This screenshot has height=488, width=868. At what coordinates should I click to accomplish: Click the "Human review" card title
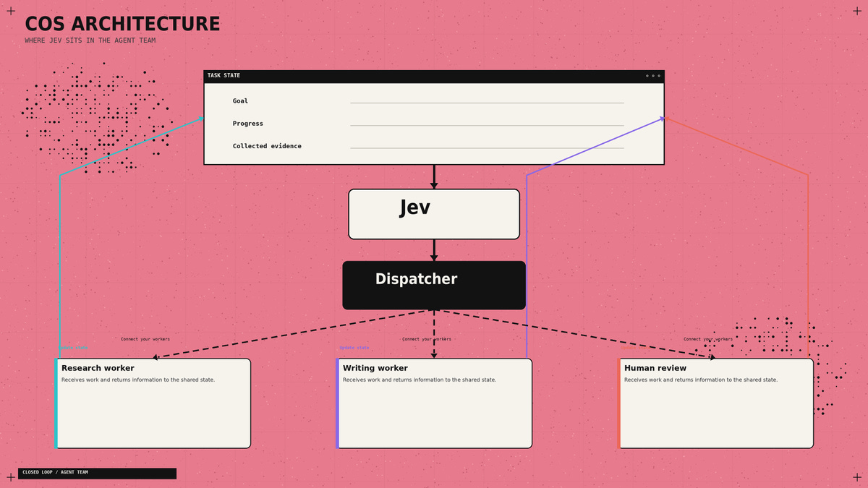tap(655, 368)
